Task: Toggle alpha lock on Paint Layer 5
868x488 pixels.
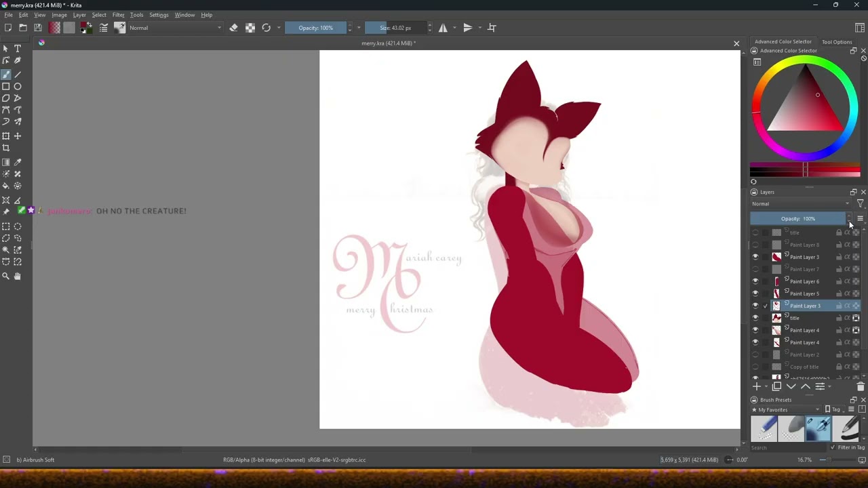Action: click(x=856, y=293)
